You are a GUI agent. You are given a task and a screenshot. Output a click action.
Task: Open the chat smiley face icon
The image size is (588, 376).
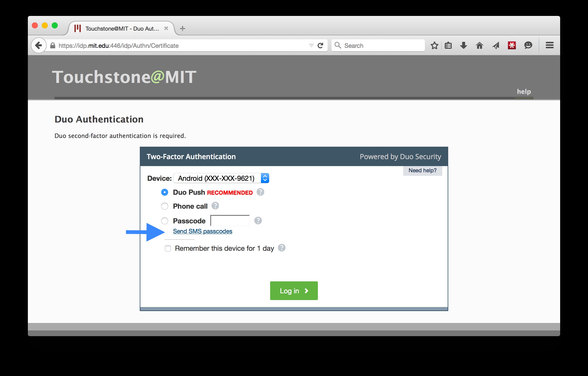pos(528,45)
